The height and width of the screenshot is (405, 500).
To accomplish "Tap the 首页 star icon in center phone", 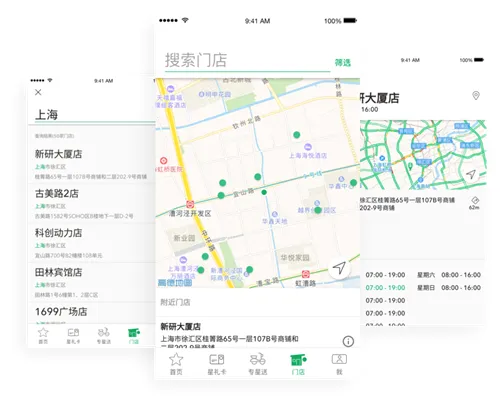I will 176,364.
